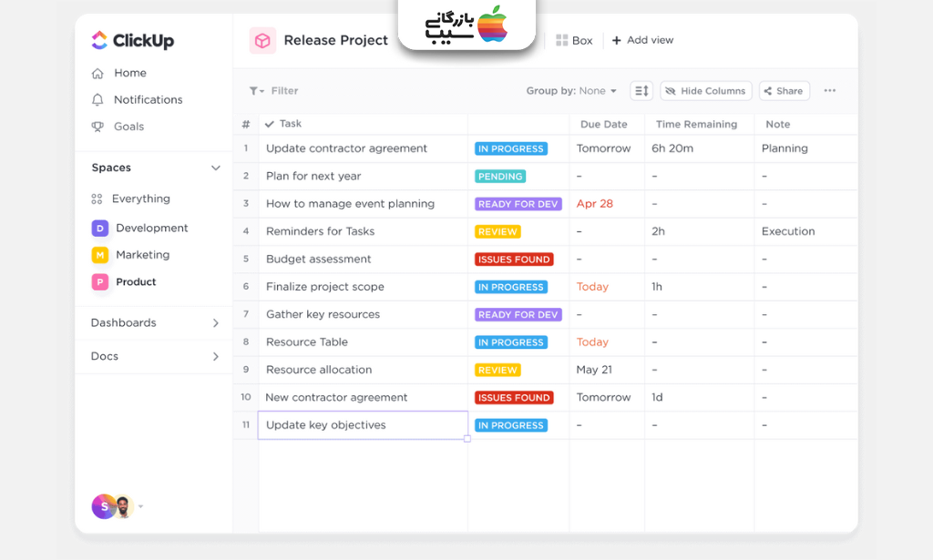Open the Filter options
The width and height of the screenshot is (933, 560).
tap(274, 91)
